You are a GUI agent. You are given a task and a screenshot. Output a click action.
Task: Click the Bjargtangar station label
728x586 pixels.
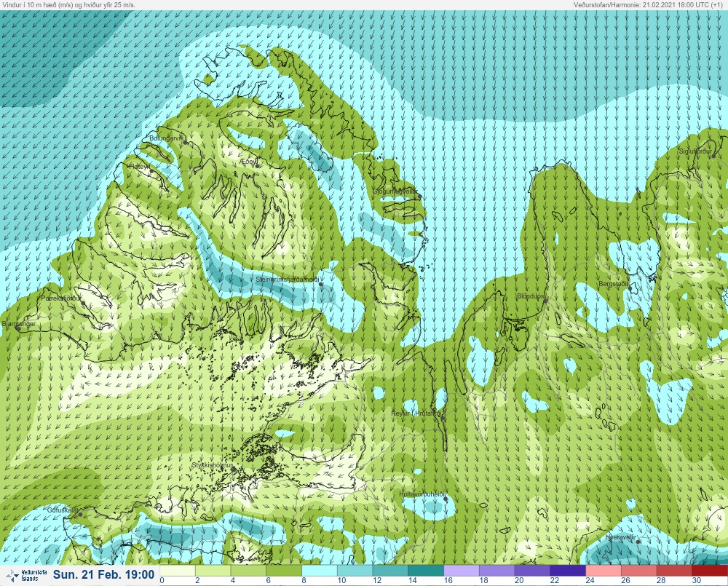(19, 324)
